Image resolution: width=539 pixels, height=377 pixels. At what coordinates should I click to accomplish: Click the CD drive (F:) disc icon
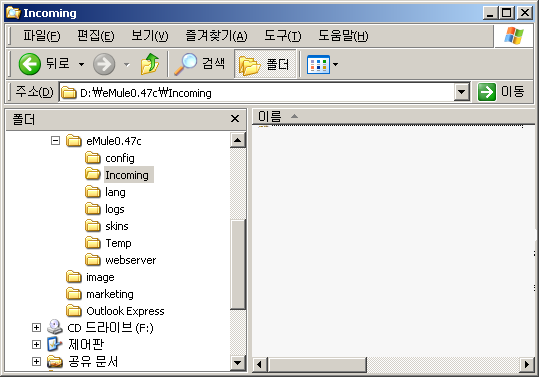(x=55, y=327)
